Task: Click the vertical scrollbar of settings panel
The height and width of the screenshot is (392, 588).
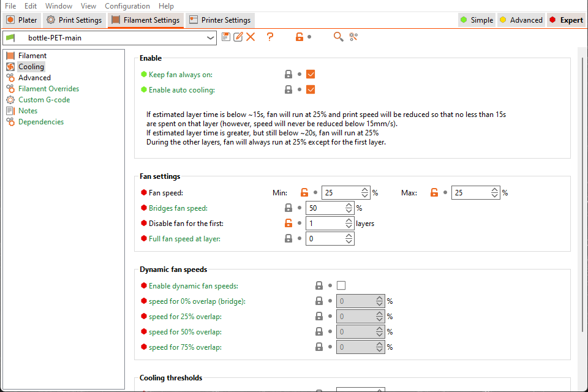Action: (582, 195)
